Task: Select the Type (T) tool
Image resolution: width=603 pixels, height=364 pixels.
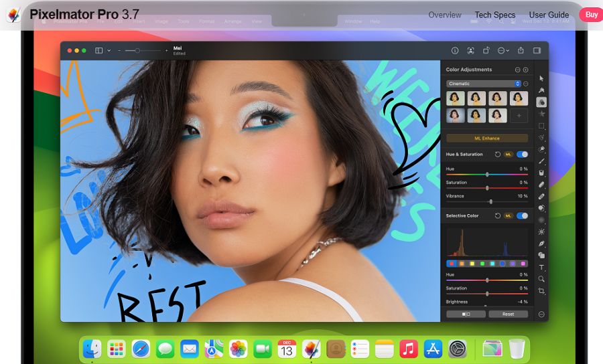Action: point(541,267)
